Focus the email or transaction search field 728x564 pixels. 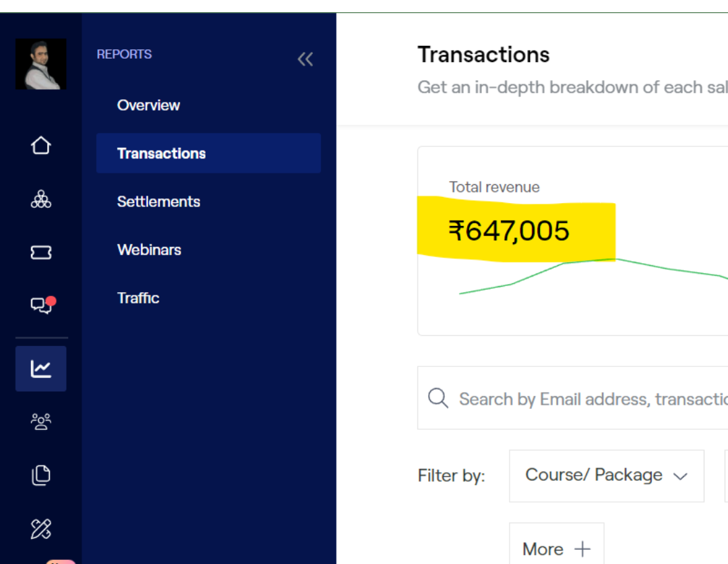coord(586,399)
